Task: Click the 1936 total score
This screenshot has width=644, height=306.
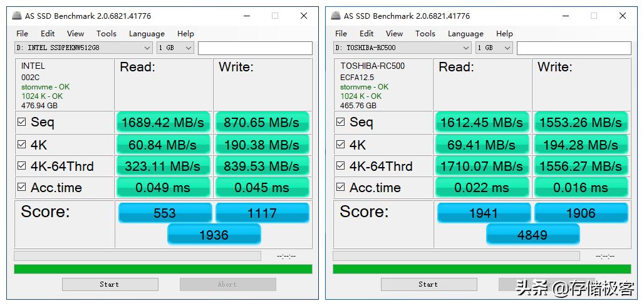Action: click(x=214, y=235)
